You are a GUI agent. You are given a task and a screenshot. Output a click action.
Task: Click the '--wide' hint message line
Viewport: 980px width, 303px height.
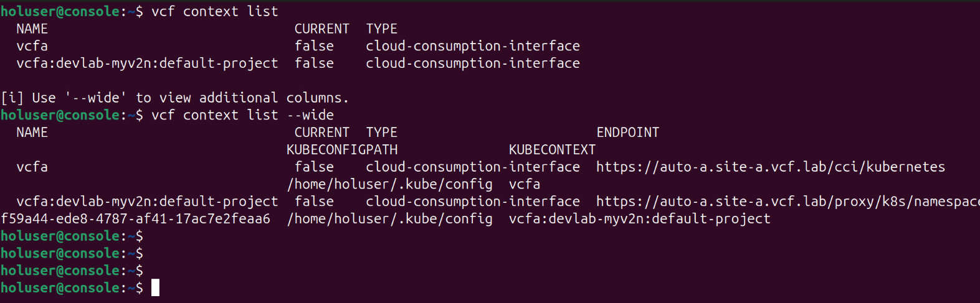click(x=174, y=98)
